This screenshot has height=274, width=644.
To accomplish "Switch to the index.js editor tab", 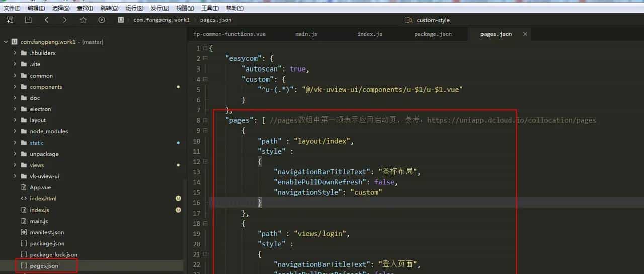I will pyautogui.click(x=370, y=34).
